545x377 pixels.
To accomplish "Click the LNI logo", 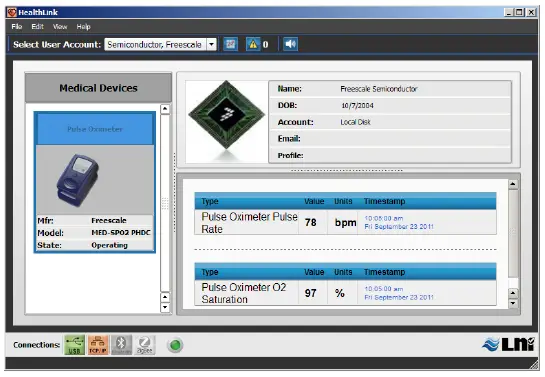I will click(x=508, y=344).
